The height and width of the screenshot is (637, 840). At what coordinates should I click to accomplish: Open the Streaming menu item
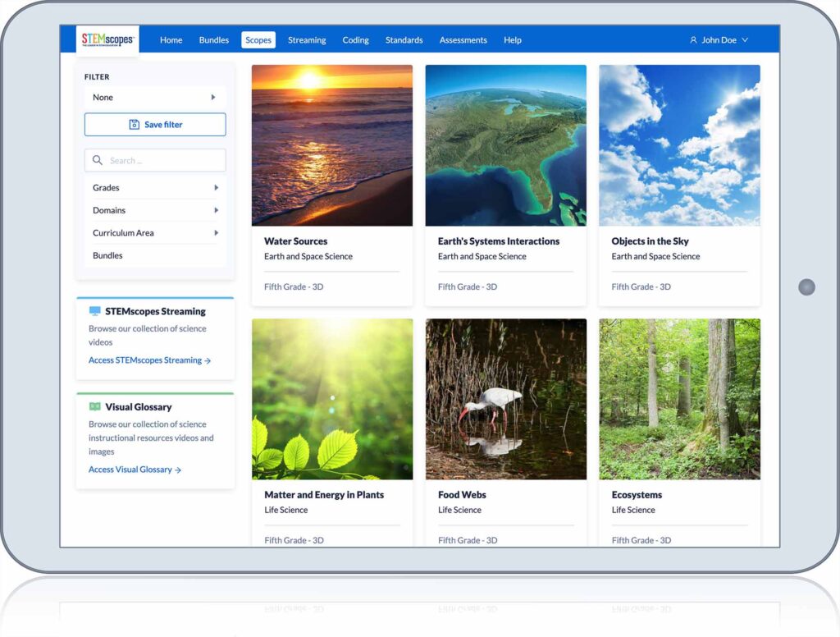click(307, 40)
